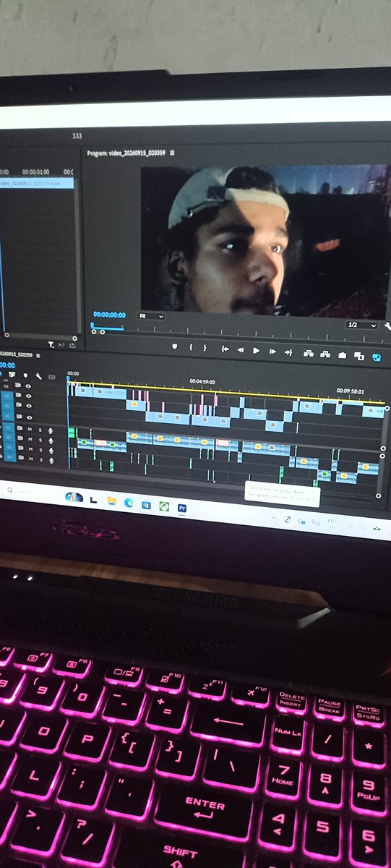Select video_20260915_020359.mp4 in the source panel
The width and height of the screenshot is (391, 868).
tap(37, 184)
